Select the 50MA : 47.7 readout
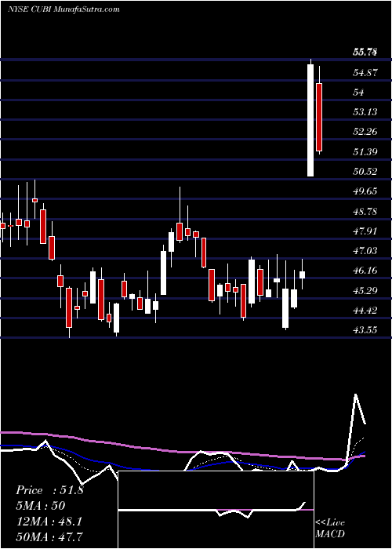This screenshot has width=392, height=549. point(49,536)
